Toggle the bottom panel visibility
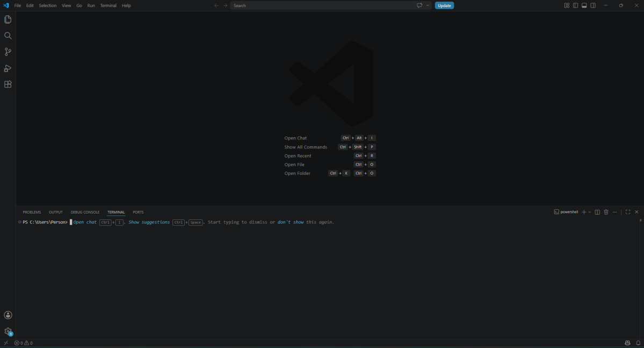 [x=584, y=5]
